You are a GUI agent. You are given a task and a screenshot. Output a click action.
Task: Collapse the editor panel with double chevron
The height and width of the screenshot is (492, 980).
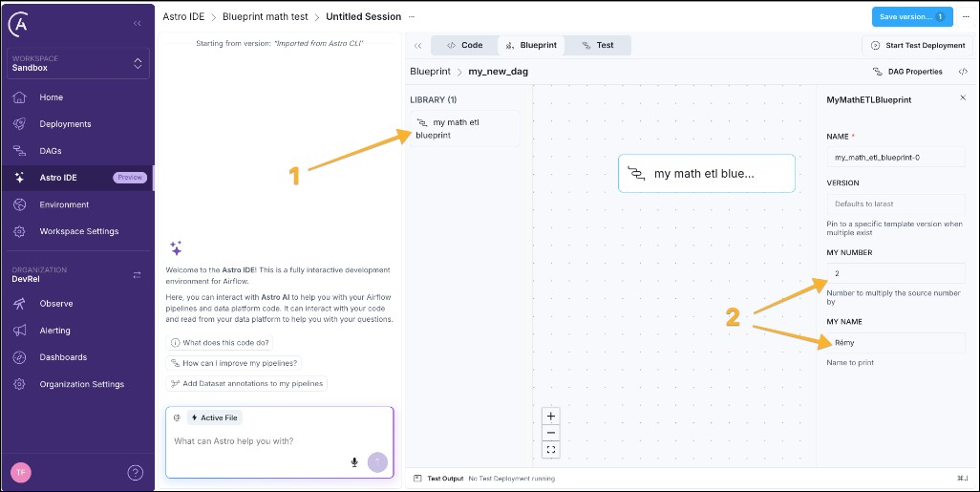tap(417, 45)
